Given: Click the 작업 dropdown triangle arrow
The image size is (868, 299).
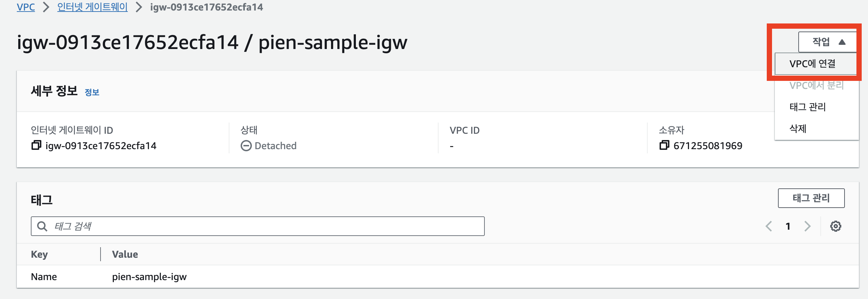Looking at the screenshot, I should coord(842,42).
